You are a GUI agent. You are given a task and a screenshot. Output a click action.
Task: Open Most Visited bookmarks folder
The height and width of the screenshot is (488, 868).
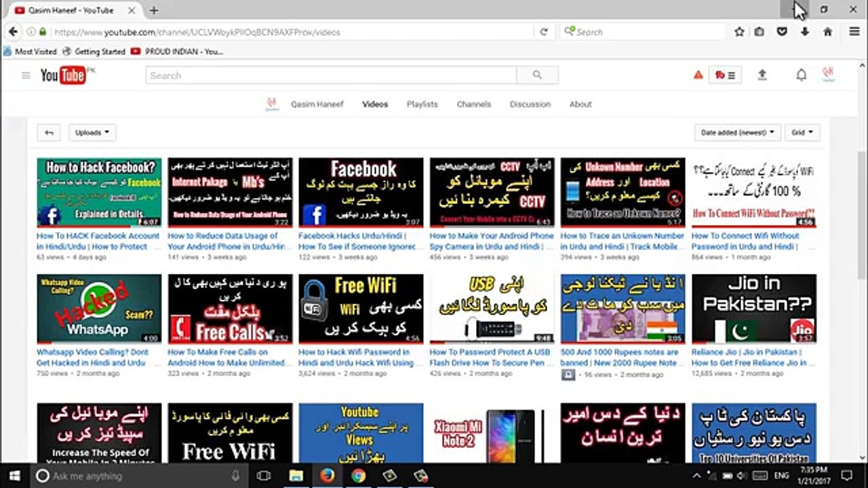pos(30,52)
